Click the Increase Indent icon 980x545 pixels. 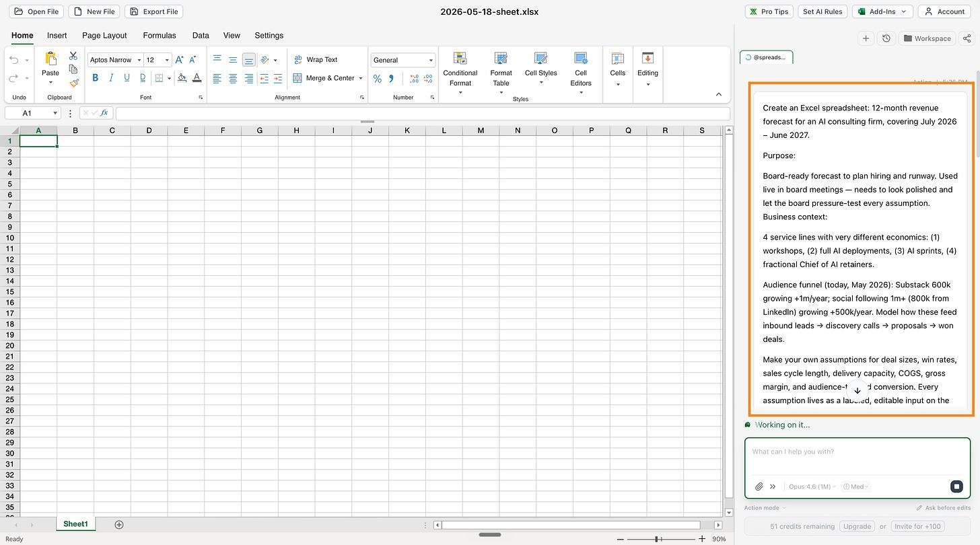point(278,79)
